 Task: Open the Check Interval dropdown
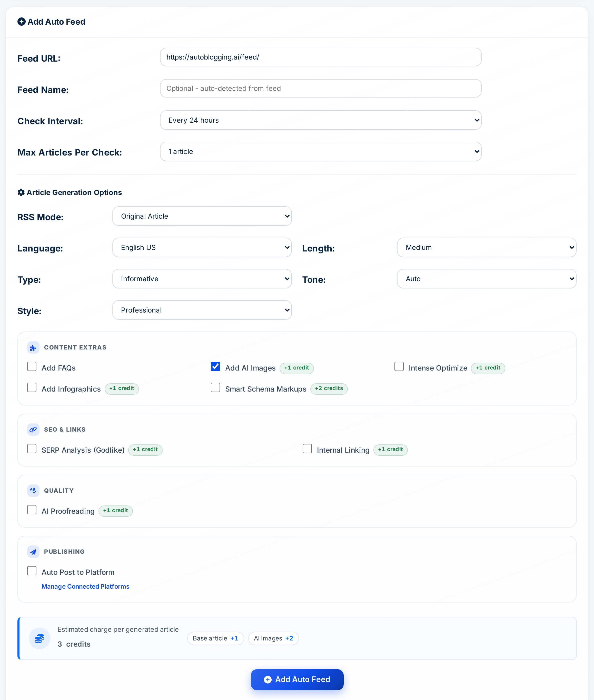[x=321, y=120]
